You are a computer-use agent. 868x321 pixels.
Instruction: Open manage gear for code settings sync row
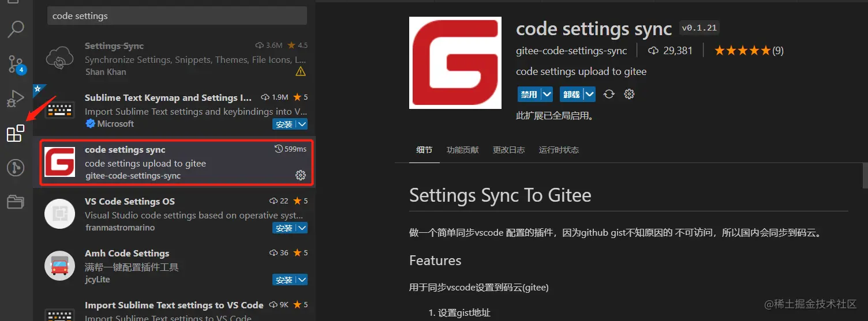point(301,175)
